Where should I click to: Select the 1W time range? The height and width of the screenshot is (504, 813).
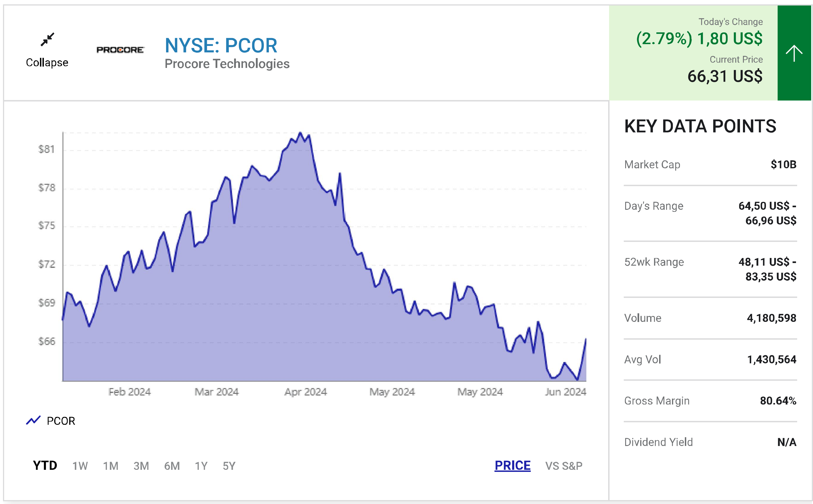80,466
